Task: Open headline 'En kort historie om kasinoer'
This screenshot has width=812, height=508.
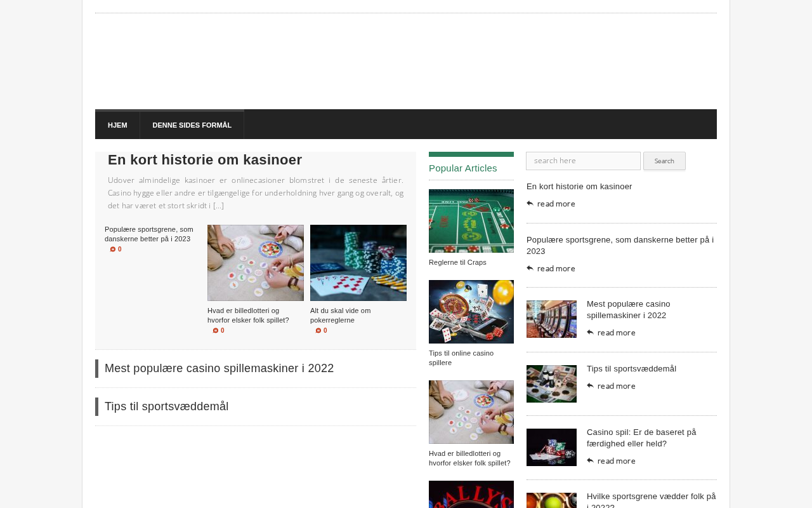Action: 205,160
